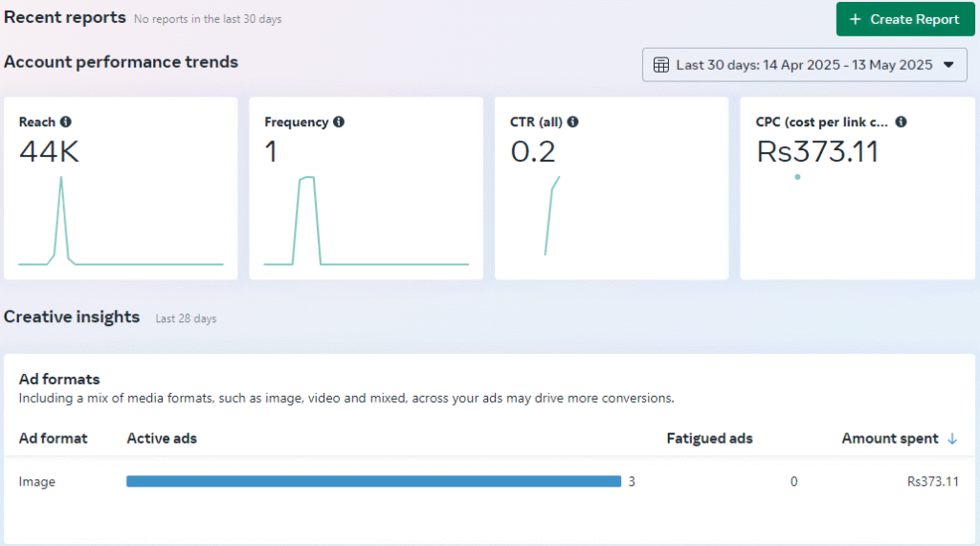This screenshot has height=546, width=980.
Task: Click the Amount spent sort arrow
Action: tap(952, 439)
